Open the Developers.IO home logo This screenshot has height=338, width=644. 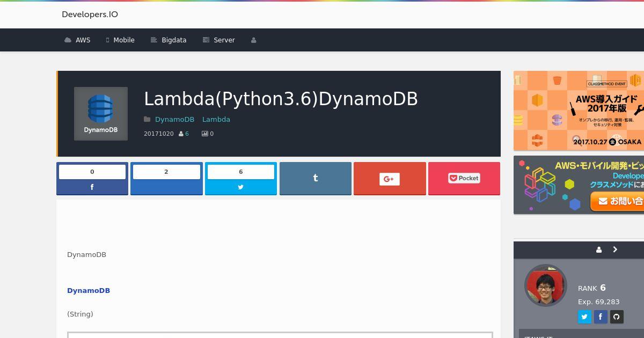click(90, 14)
